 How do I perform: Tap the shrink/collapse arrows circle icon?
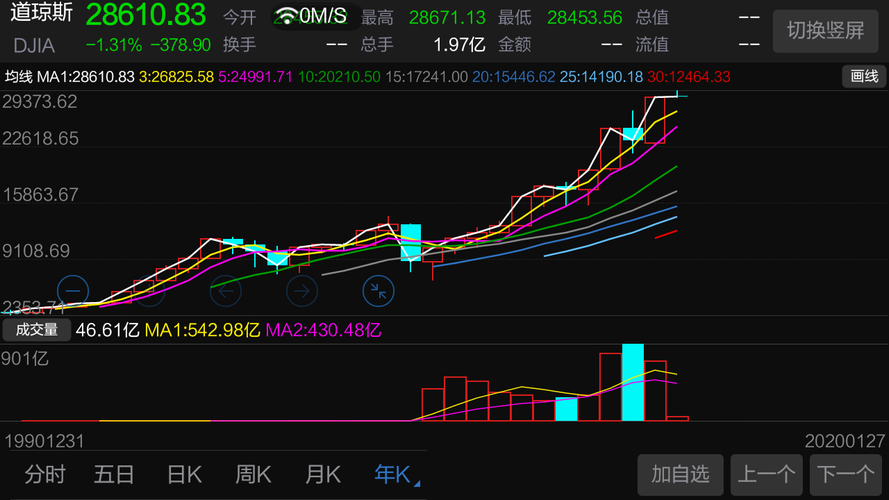(x=378, y=291)
